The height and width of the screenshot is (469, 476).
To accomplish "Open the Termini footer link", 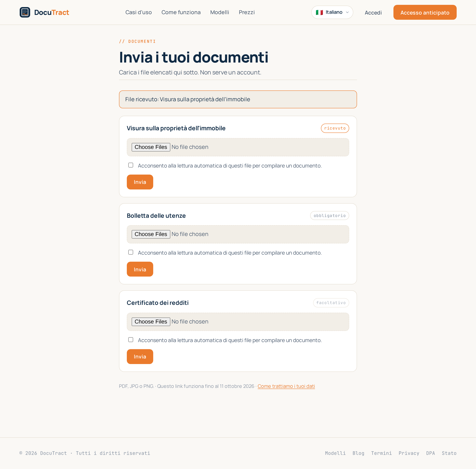I will click(x=382, y=453).
